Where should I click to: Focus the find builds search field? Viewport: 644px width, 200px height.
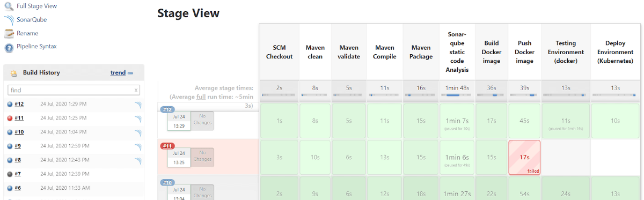point(70,91)
